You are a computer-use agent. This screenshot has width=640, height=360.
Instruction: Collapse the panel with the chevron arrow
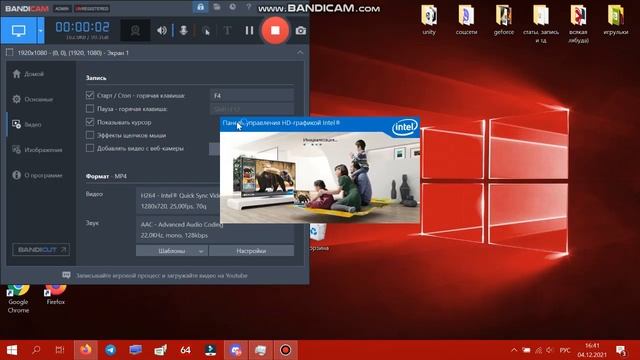tap(300, 53)
